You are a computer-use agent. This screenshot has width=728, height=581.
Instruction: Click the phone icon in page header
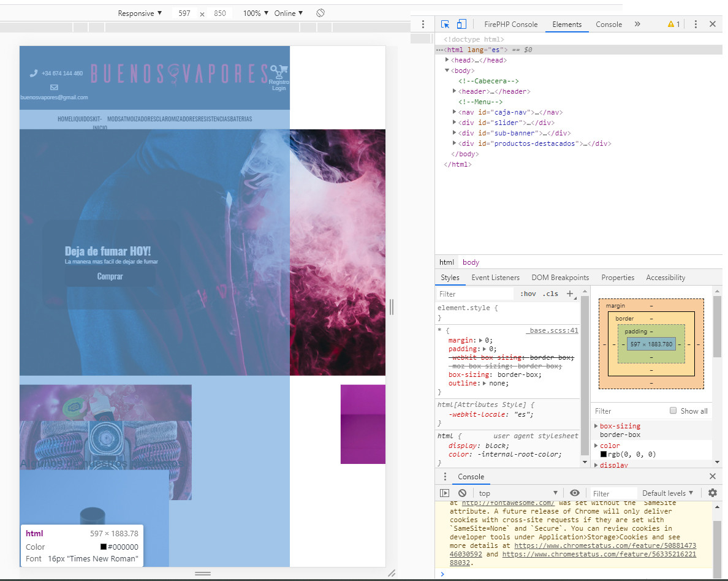(x=34, y=73)
